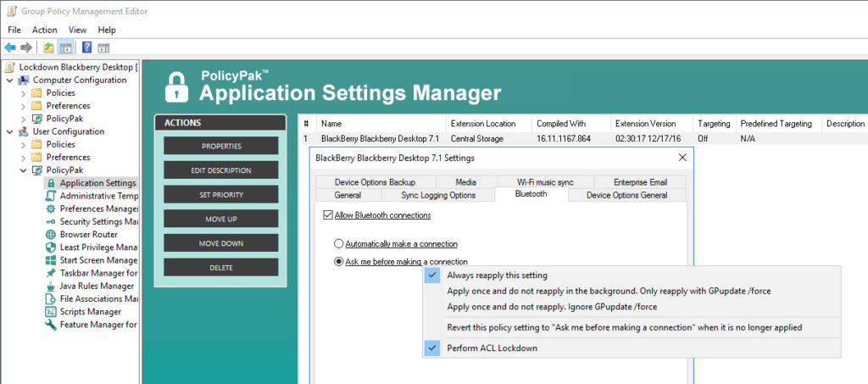
Task: Click the Taskbar Manager pin icon
Action: click(51, 273)
